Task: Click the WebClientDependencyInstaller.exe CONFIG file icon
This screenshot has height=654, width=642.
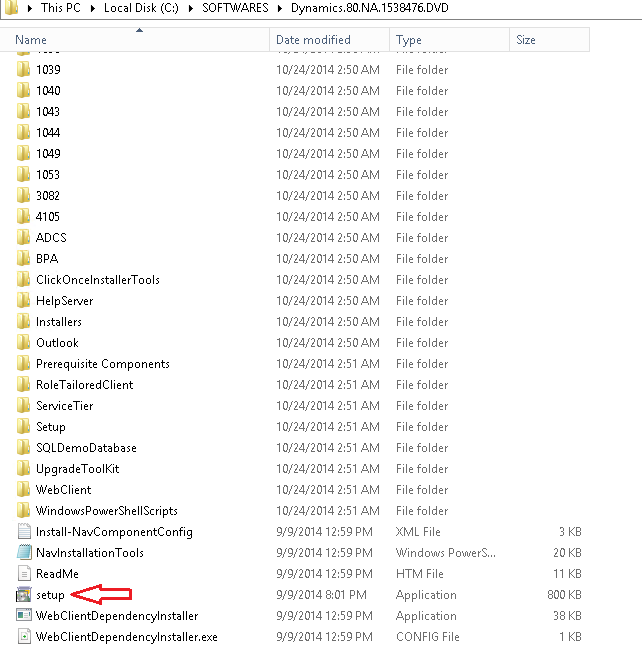Action: click(24, 637)
